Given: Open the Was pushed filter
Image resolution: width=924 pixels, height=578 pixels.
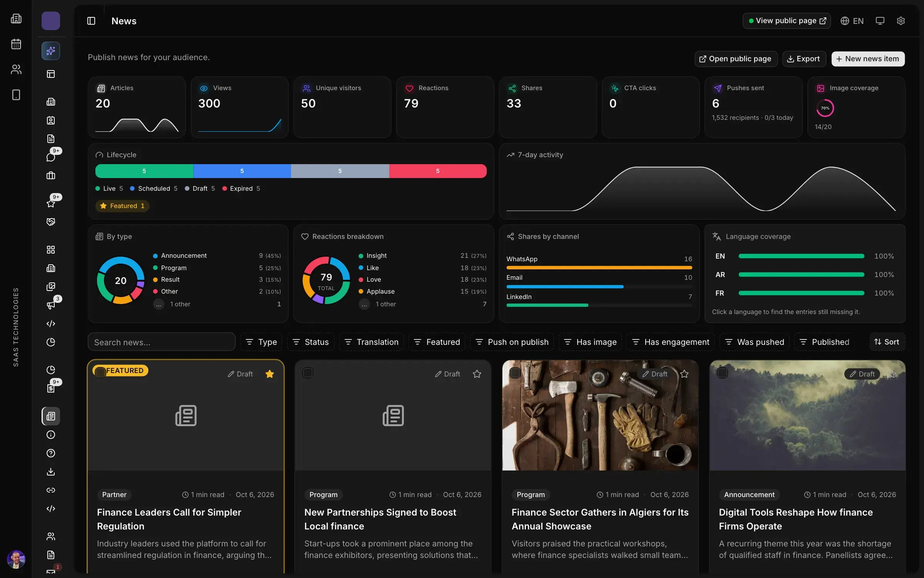Looking at the screenshot, I should pyautogui.click(x=755, y=342).
